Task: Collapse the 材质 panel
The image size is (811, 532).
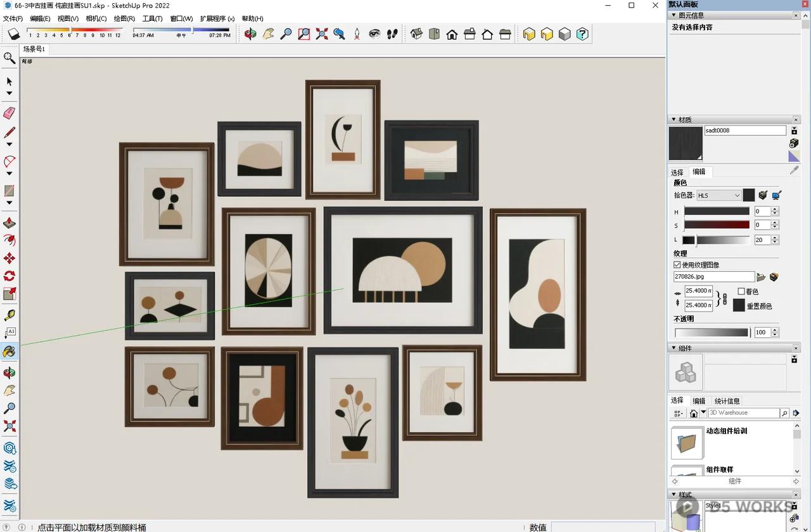Action: tap(673, 120)
